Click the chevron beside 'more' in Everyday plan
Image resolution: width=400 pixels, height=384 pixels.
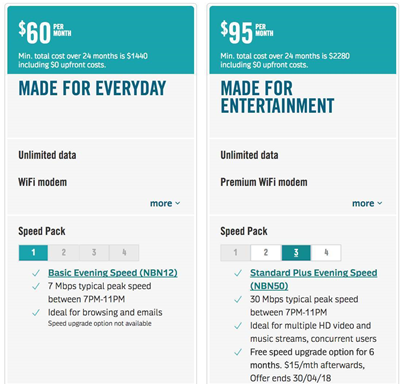(x=178, y=203)
